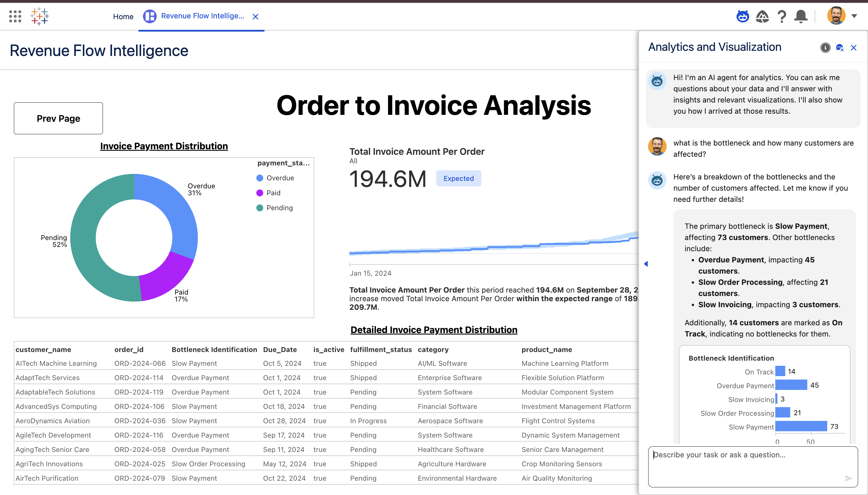Open the notifications bell
This screenshot has height=495, width=868.
801,16
